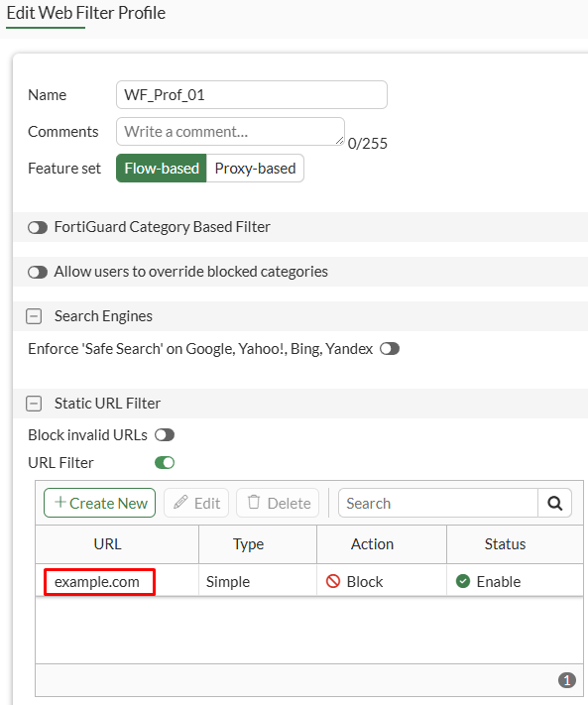Collapse the Static URL Filter section
The image size is (588, 705).
point(34,404)
